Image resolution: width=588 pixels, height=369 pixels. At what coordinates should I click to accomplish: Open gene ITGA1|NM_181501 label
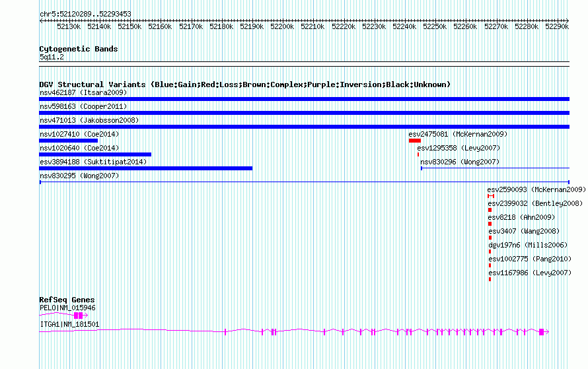coord(69,324)
